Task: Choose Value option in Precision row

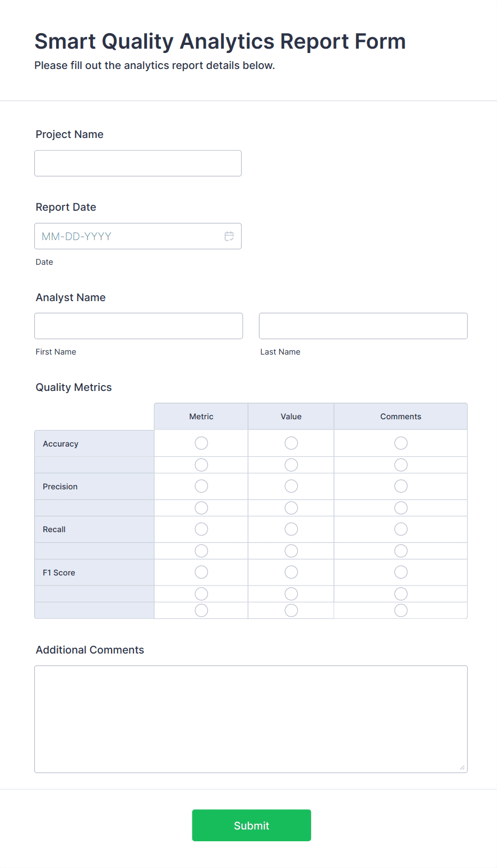Action: [291, 486]
